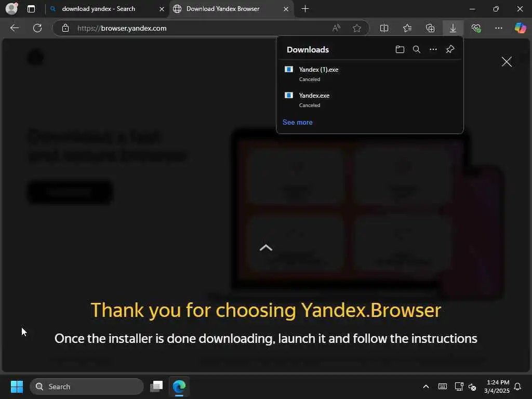Open the Edge profile avatar
This screenshot has width=532, height=399.
12,8
